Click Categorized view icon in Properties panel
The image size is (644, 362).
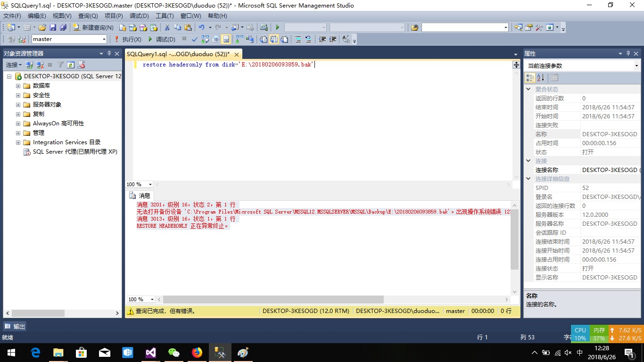(x=530, y=77)
